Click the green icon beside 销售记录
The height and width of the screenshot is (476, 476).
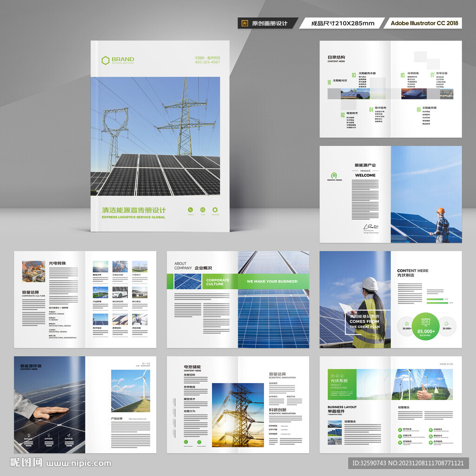[400, 436]
